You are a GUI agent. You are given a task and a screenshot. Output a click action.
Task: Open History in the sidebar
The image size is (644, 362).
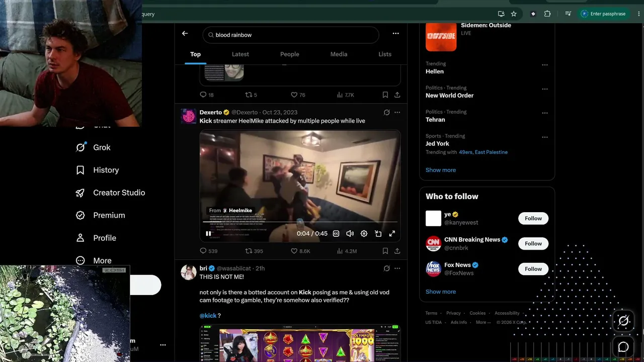pos(97,170)
